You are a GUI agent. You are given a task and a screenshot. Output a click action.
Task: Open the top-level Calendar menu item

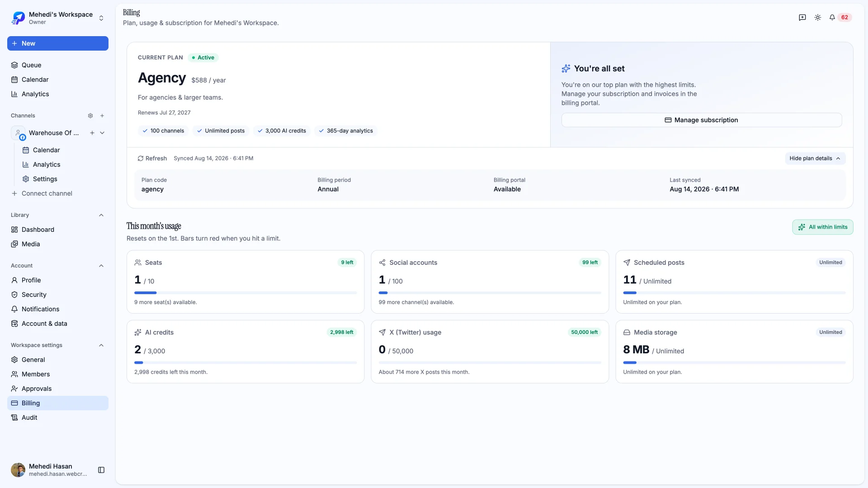click(x=58, y=80)
